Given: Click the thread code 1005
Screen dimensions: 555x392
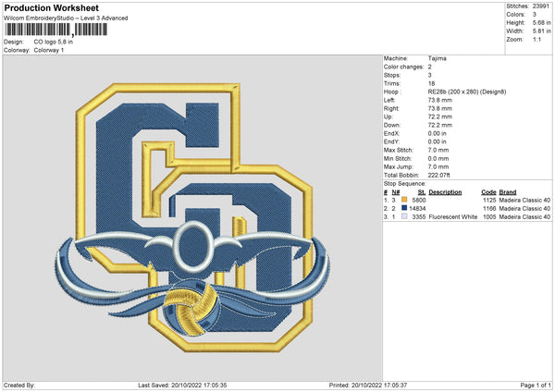Looking at the screenshot, I should click(489, 217).
